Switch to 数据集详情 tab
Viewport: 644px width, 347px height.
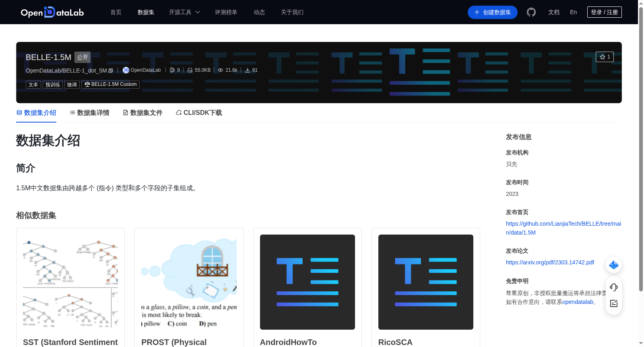89,113
